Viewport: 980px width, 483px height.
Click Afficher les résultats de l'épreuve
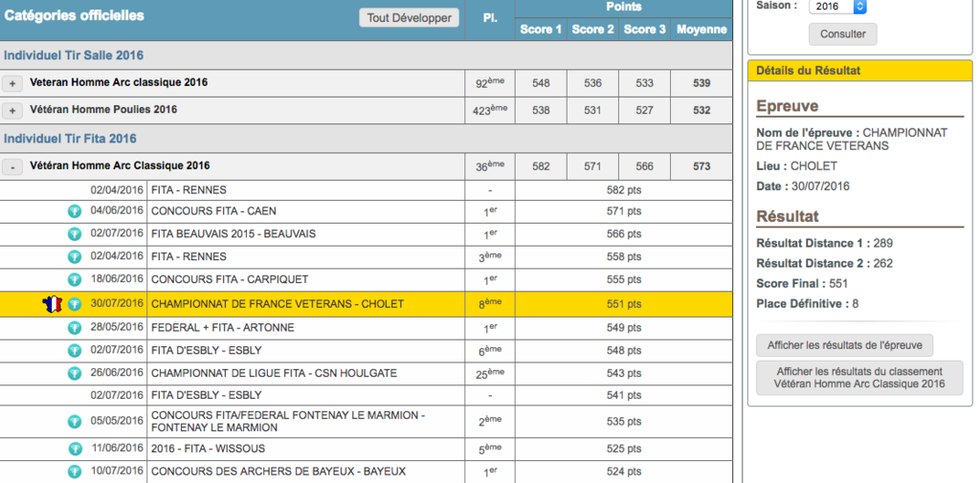[844, 345]
